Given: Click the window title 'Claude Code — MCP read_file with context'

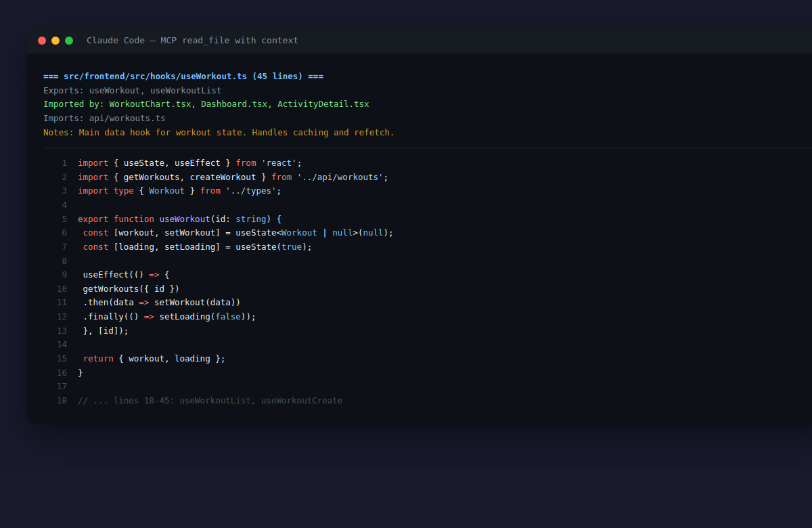Looking at the screenshot, I should coord(192,41).
